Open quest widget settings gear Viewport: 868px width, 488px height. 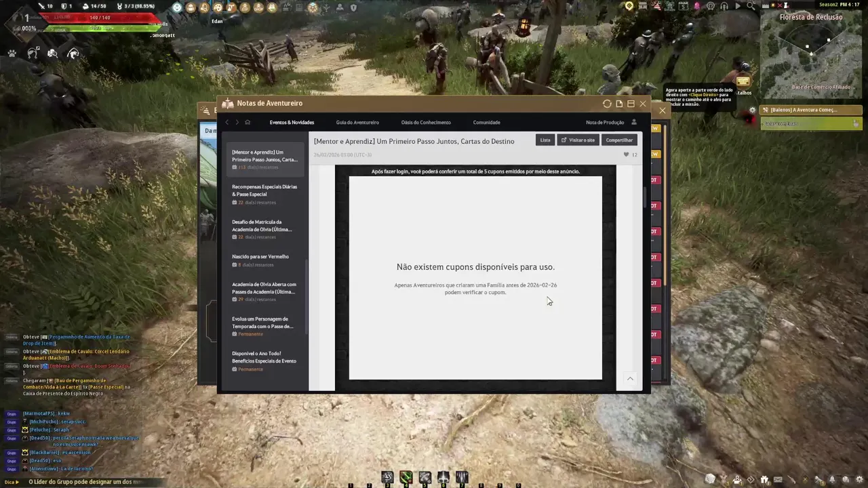click(x=752, y=110)
